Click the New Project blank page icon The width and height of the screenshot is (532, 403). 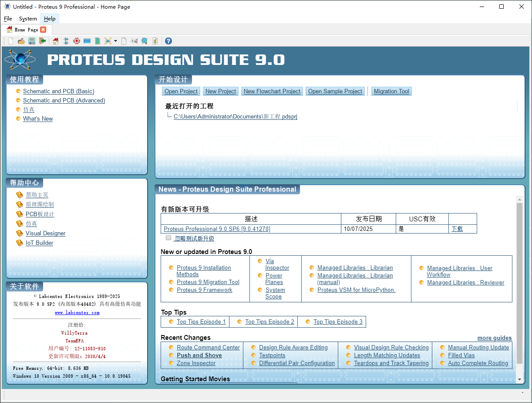coord(11,41)
